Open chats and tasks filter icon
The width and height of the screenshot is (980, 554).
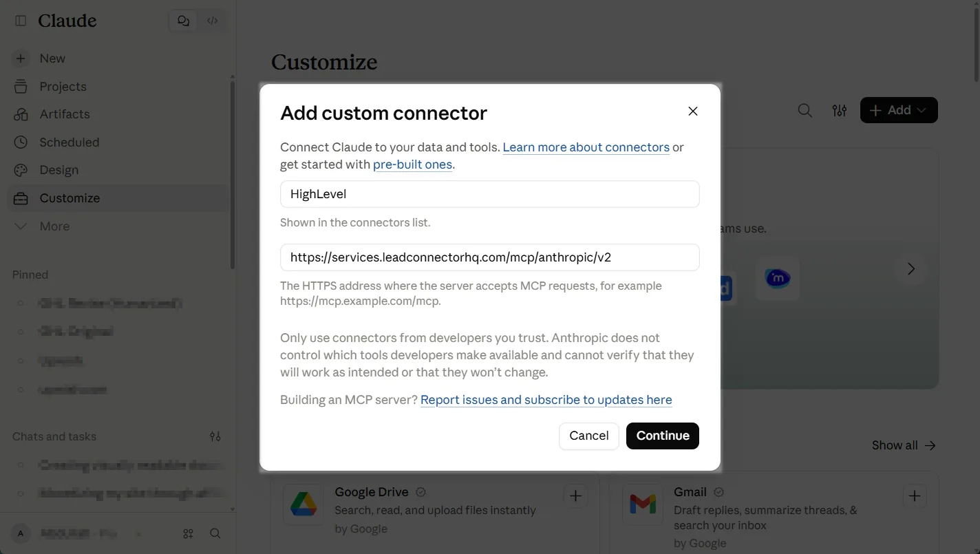pos(215,436)
